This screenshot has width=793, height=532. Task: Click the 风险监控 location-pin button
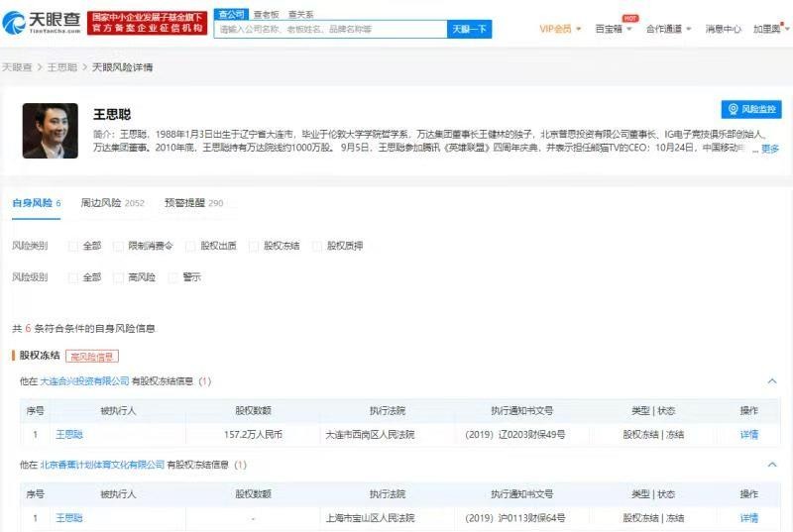tap(751, 109)
